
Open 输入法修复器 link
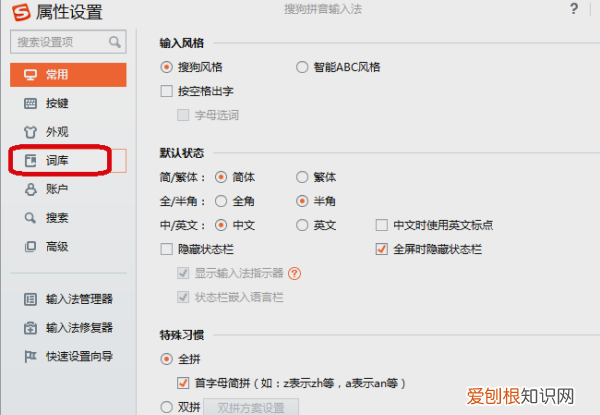tap(79, 328)
